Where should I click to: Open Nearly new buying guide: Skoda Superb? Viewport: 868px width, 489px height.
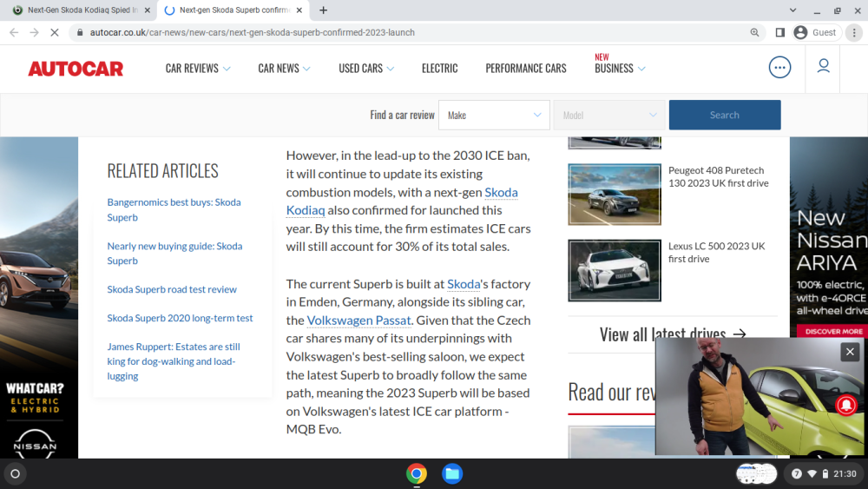pos(174,253)
